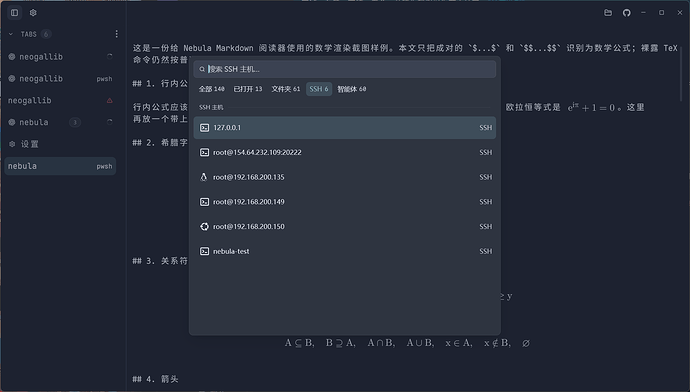The height and width of the screenshot is (392, 690).
Task: Click the badge 3 on nebula tab
Action: [75, 122]
